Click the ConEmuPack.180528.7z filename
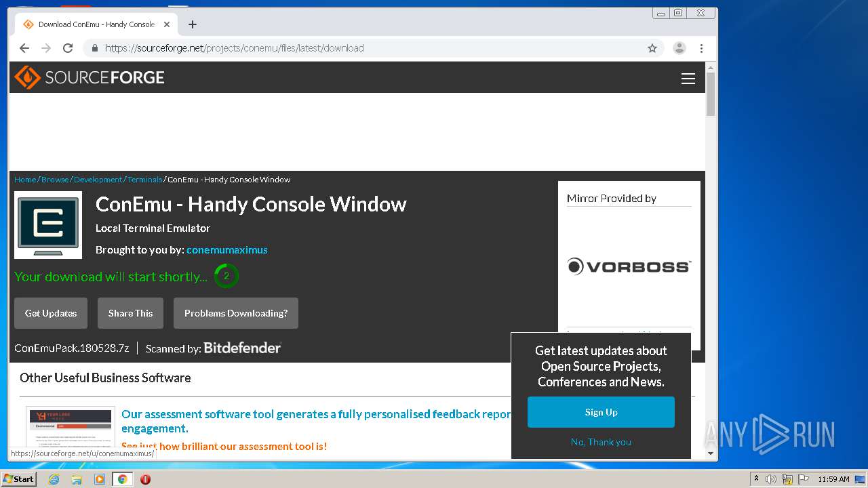868x488 pixels. pos(72,348)
